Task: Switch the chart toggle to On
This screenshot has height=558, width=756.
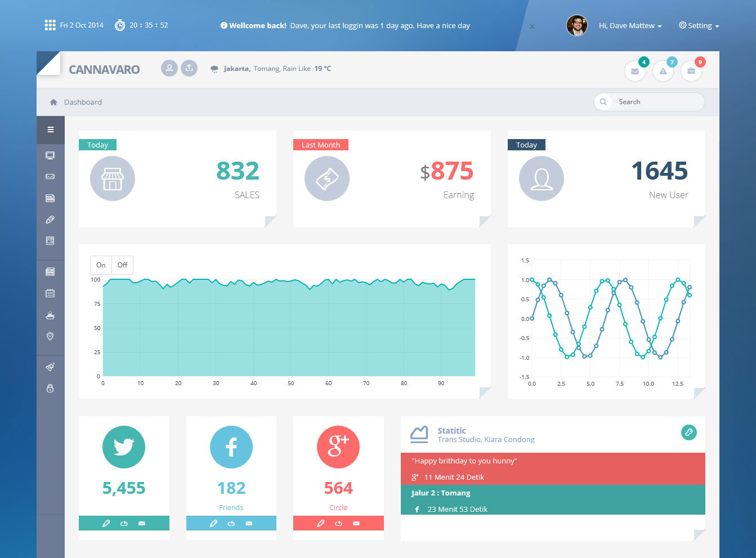Action: pyautogui.click(x=101, y=265)
